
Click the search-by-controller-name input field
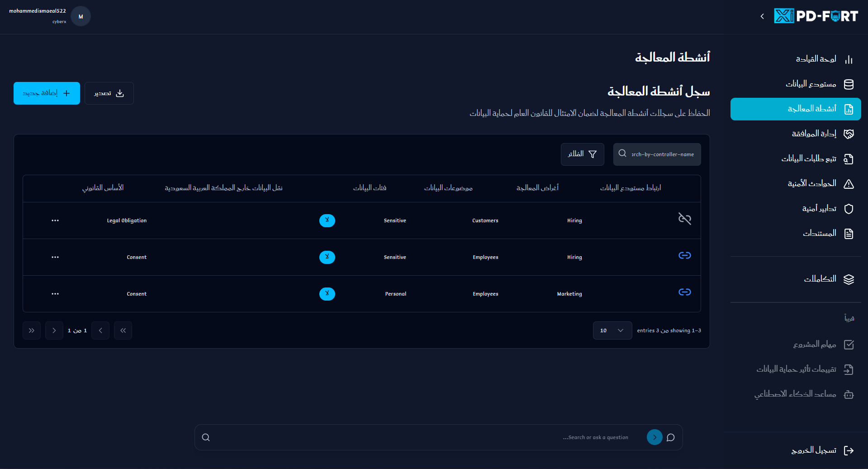coord(662,154)
